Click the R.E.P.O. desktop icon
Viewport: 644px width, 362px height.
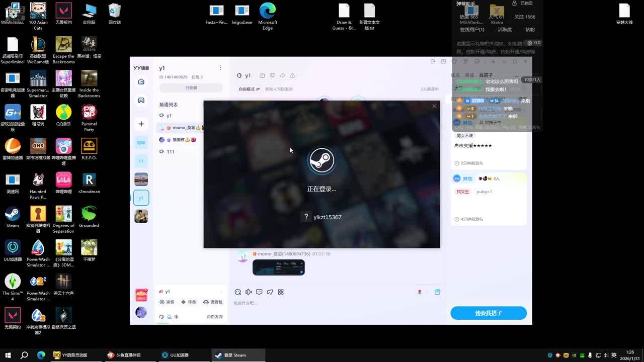coord(89,149)
